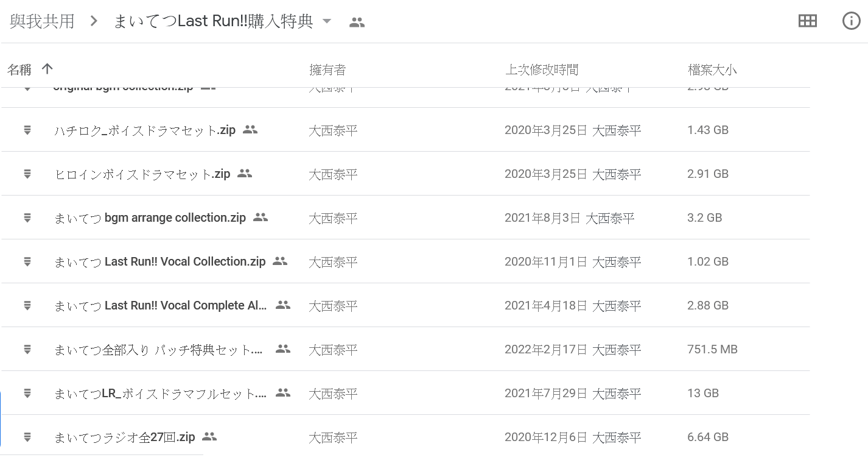Viewport: 868px width, 463px height.
Task: Click zip icon of まいてつ bgm arrange collection
Action: tap(27, 217)
